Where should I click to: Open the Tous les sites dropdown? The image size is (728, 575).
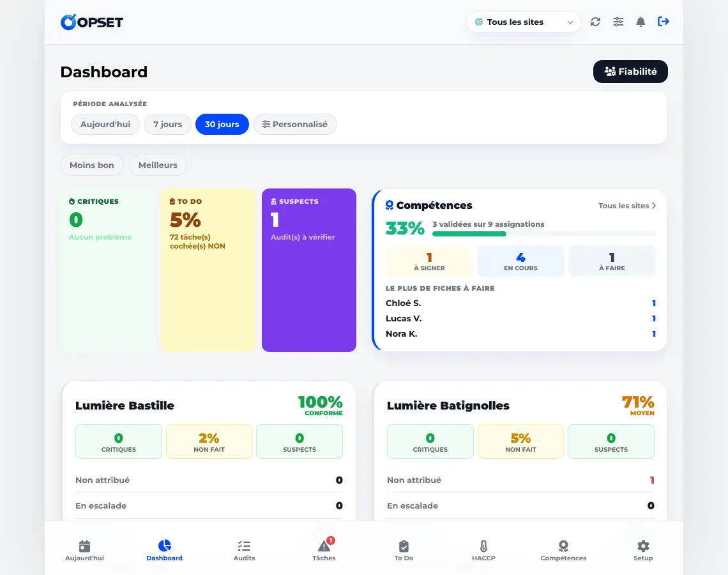523,22
